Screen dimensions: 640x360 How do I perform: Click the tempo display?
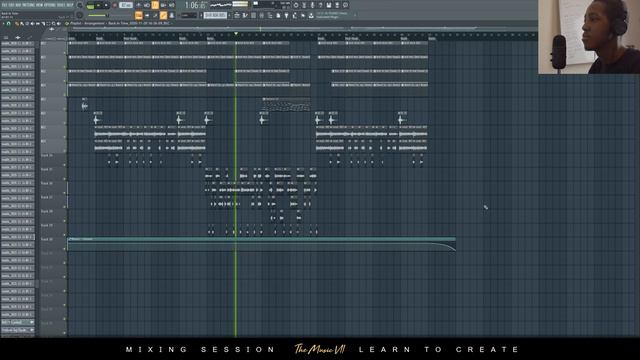coord(126,5)
